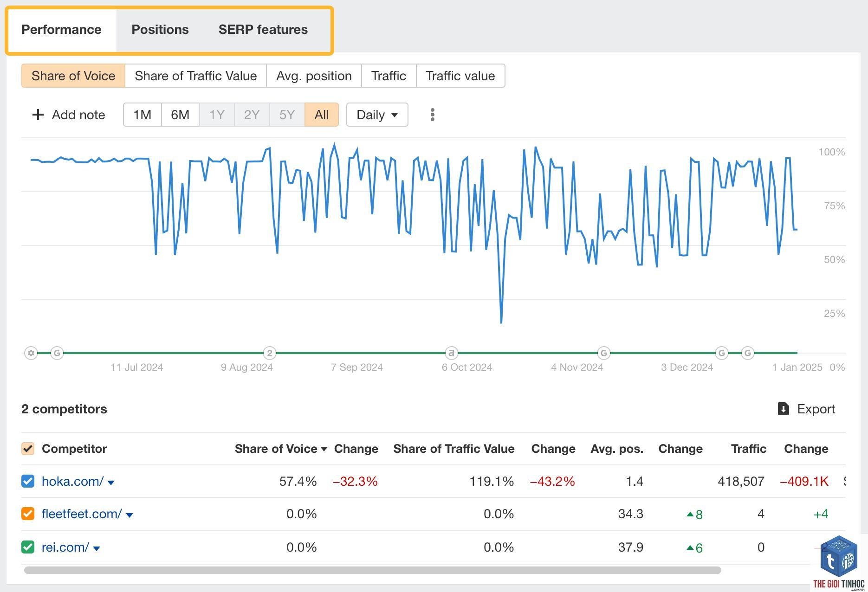The image size is (868, 592).
Task: Set the chart range to 1M
Action: point(143,115)
